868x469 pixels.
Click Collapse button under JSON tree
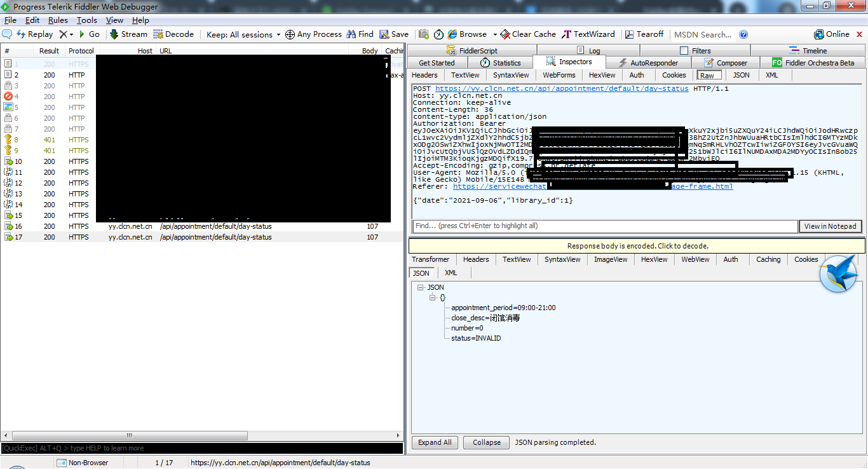(x=487, y=442)
